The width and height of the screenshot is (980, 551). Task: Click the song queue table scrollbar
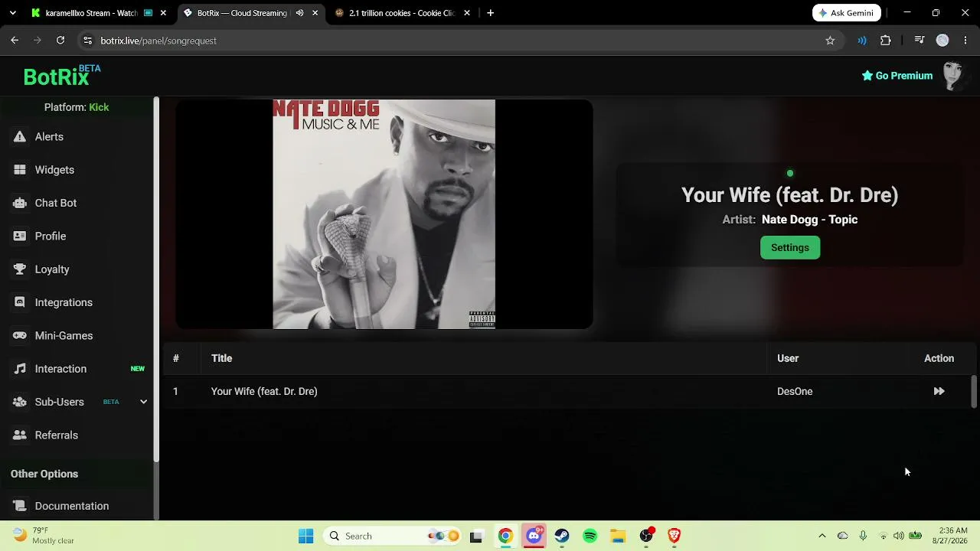(x=974, y=392)
